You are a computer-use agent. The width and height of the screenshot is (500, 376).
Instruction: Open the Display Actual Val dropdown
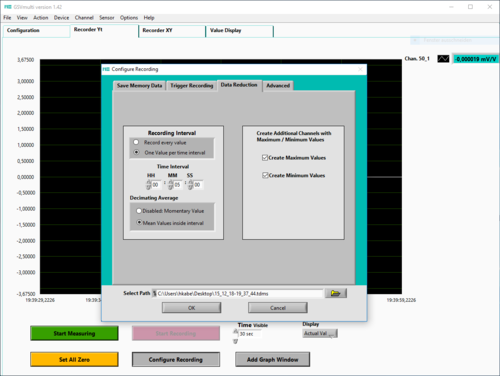pyautogui.click(x=320, y=333)
